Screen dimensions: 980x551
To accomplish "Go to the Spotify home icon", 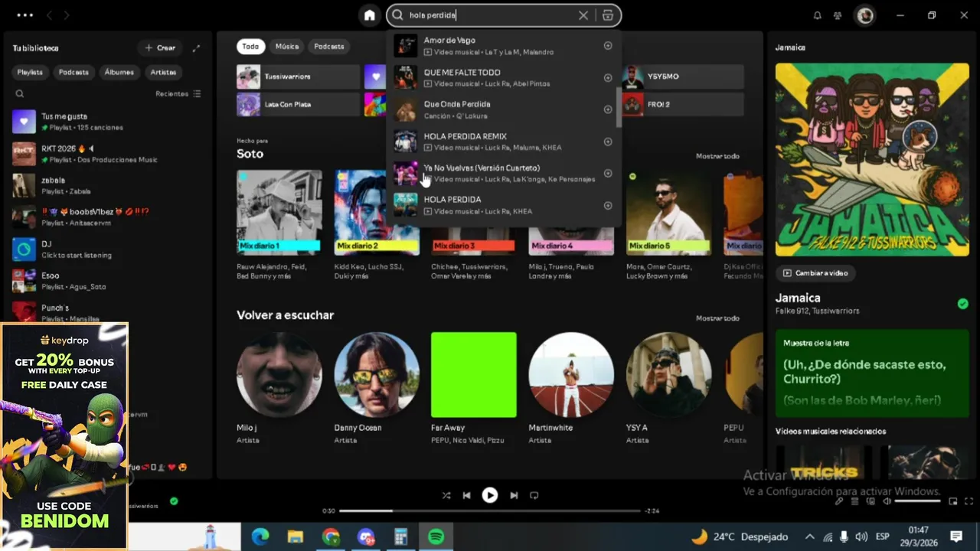I will (x=370, y=15).
